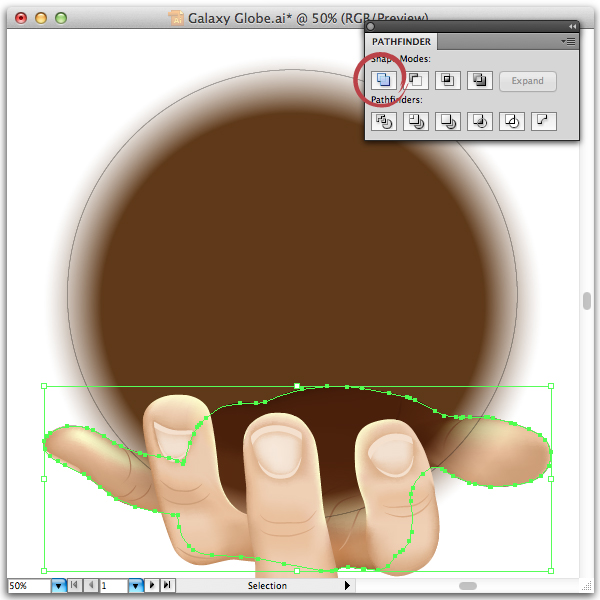Go to the previous artboard
Image resolution: width=600 pixels, height=600 pixels.
[x=91, y=585]
